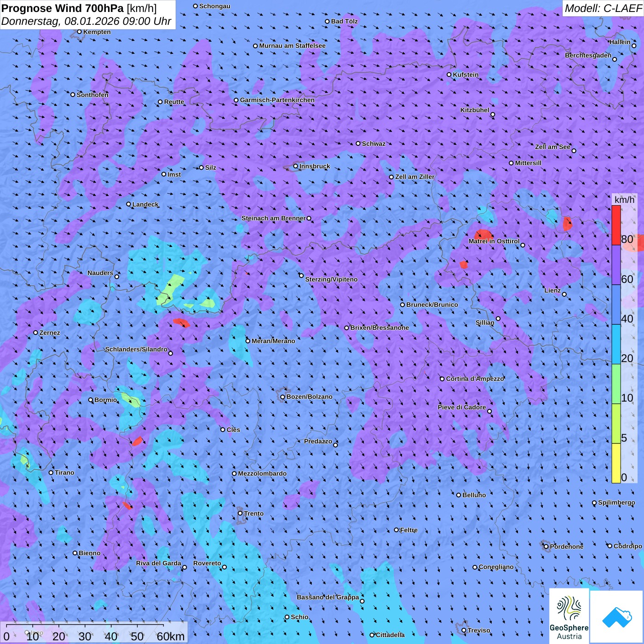644x644 pixels.
Task: Click the 'Tirano' city label
Action: [64, 472]
